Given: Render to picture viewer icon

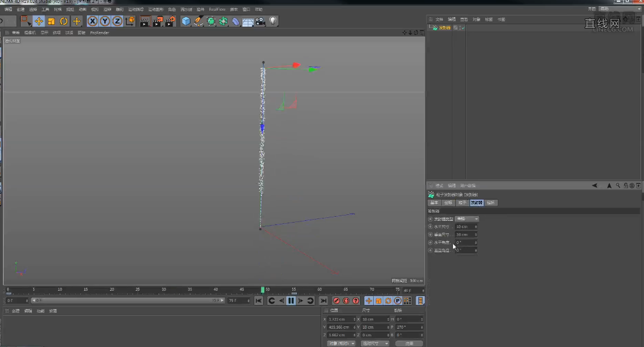Looking at the screenshot, I should point(157,21).
